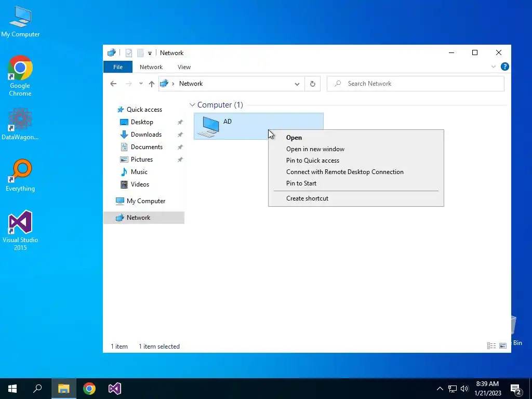Go up one level with Up arrow
Image resolution: width=532 pixels, height=399 pixels.
[152, 84]
